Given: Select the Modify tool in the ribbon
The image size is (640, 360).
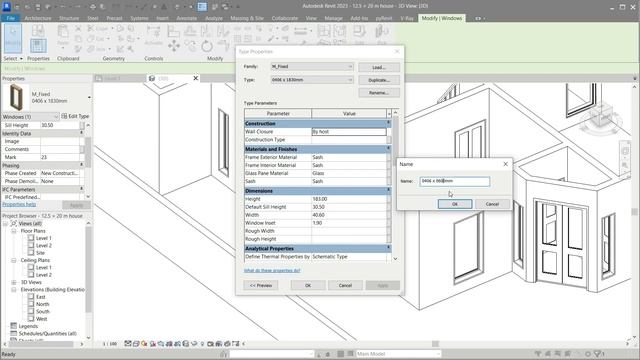Looking at the screenshot, I should pos(13,38).
